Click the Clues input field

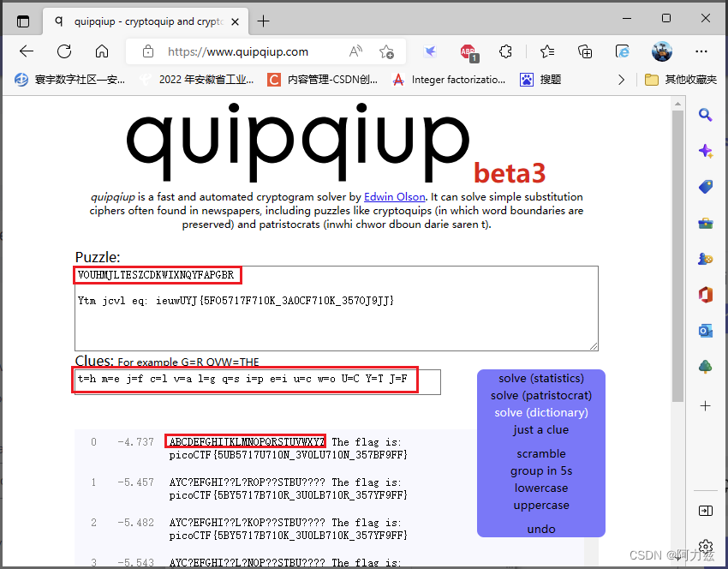pos(257,382)
